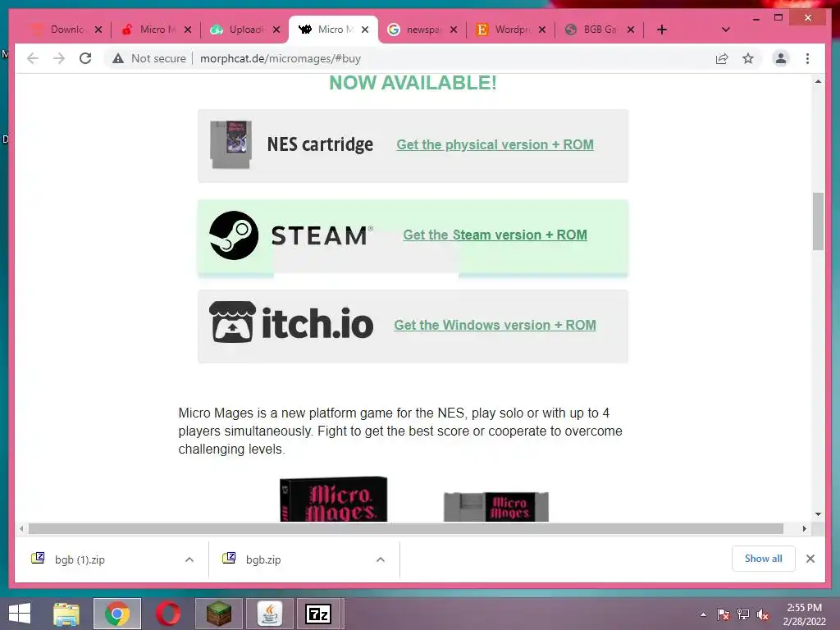Click the scroll up arrow
The image size is (840, 630).
tap(818, 81)
